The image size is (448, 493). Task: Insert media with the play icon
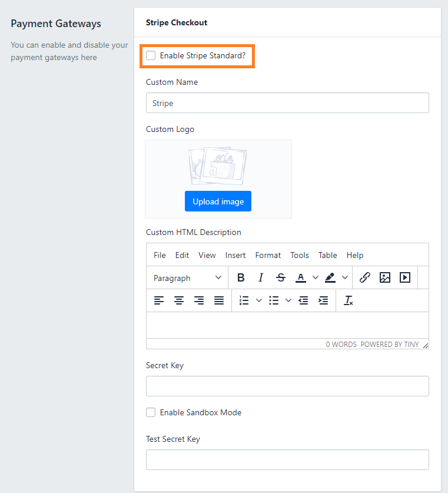coord(405,277)
